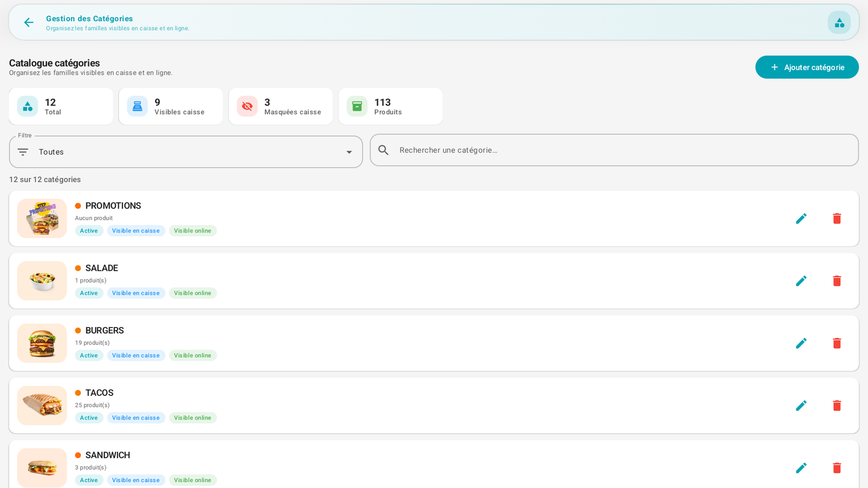Click the Filtre dropdown arrow
This screenshot has width=868, height=488.
(x=349, y=152)
